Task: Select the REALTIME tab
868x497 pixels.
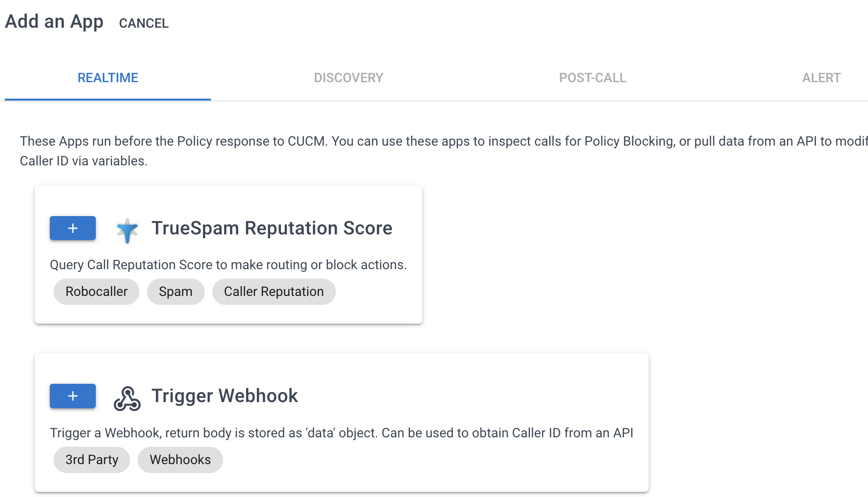Action: [108, 78]
